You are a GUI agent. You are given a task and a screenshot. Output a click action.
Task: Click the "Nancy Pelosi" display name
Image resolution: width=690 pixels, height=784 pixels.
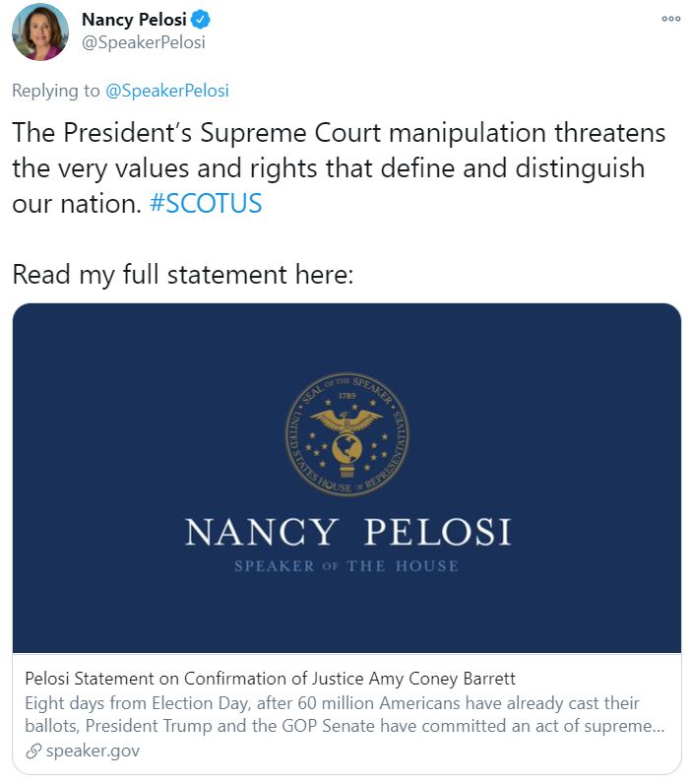[x=134, y=20]
